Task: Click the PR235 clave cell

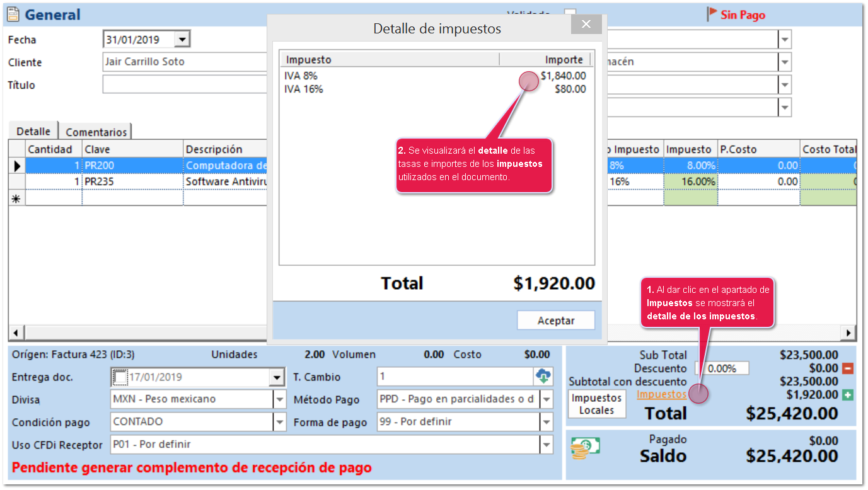Action: pyautogui.click(x=133, y=181)
